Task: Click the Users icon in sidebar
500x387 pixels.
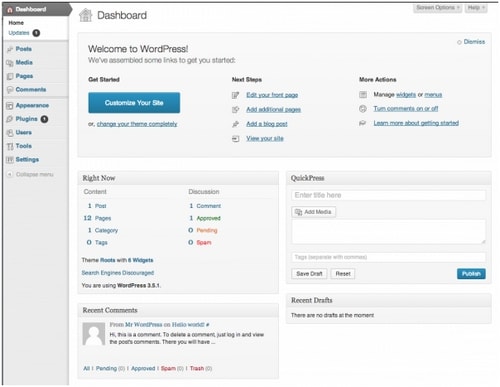Action: [x=10, y=133]
